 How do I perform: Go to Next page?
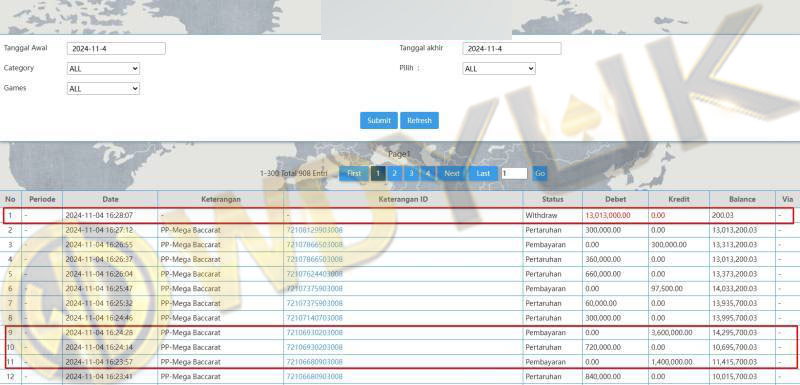(x=452, y=173)
